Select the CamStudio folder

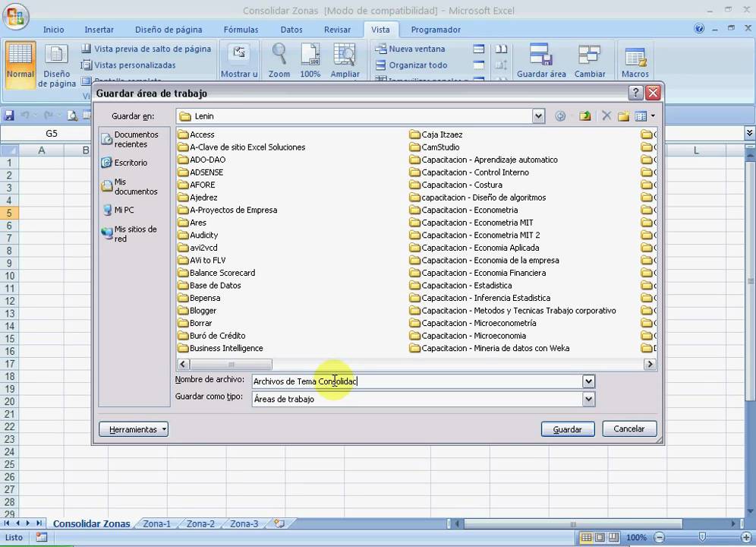point(434,147)
